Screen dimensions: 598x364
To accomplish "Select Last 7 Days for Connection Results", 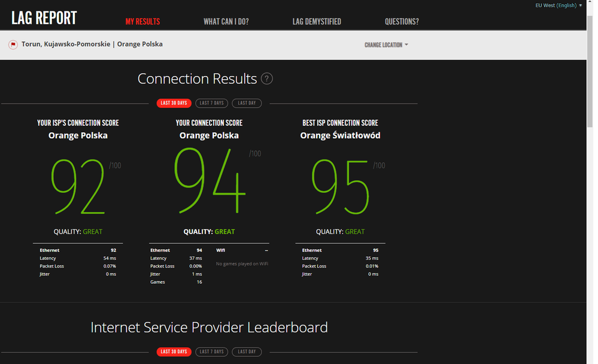I will (211, 103).
